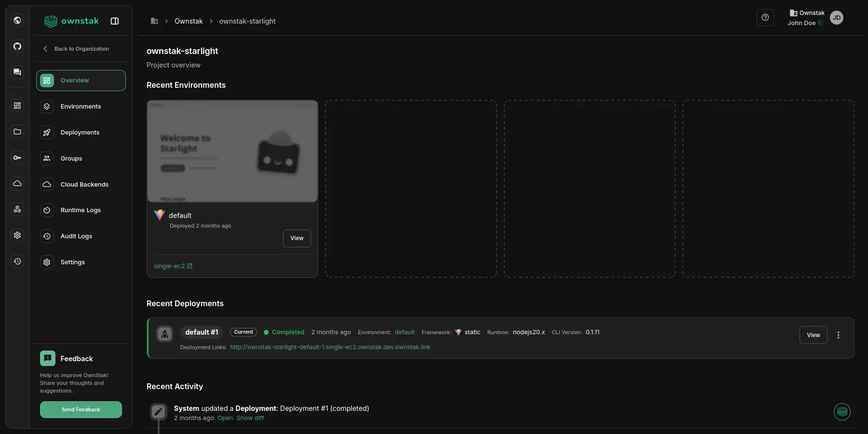Open the help question mark icon
868x434 pixels.
click(765, 18)
